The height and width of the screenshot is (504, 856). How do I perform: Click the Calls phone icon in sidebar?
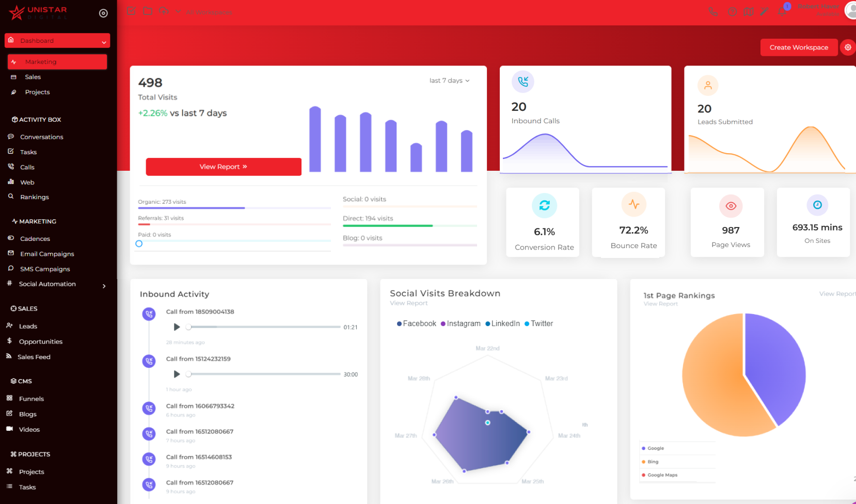(x=10, y=167)
